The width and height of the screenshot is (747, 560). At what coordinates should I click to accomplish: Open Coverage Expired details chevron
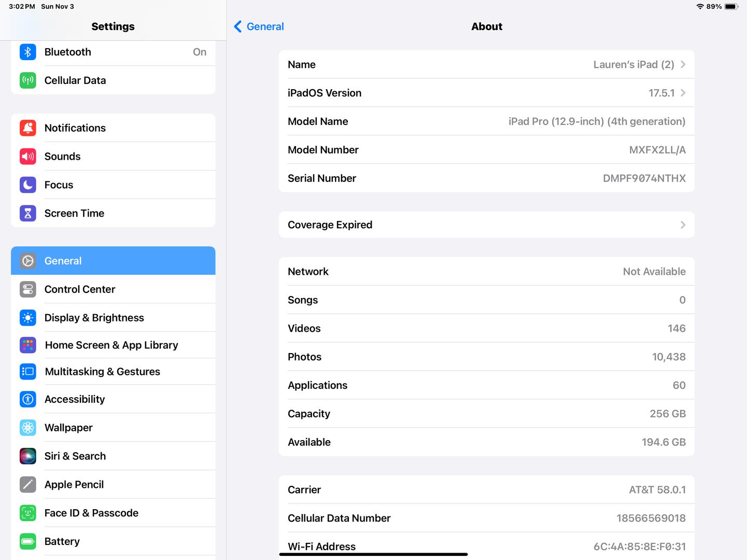683,225
